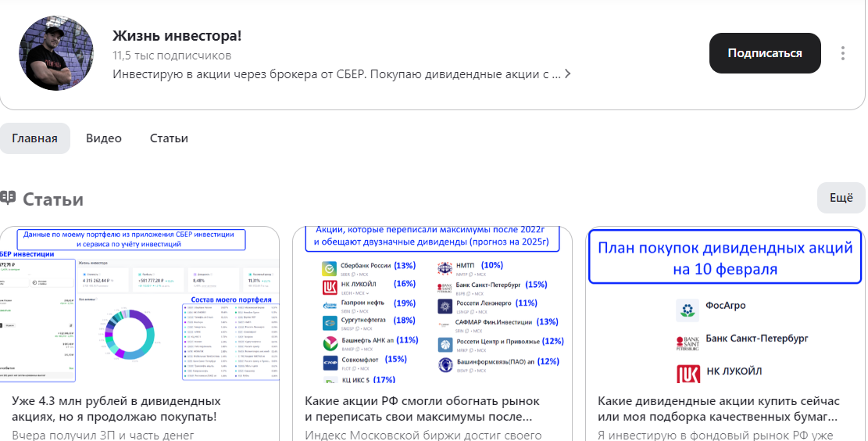Open article Какие акции РФ смогли обогнать рынок
The width and height of the screenshot is (868, 441).
coord(423,408)
